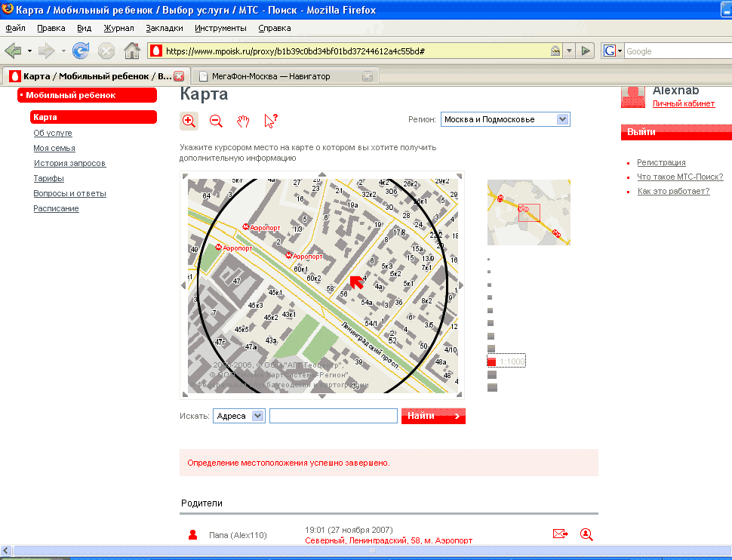Select the zoom out map tool

[x=216, y=121]
